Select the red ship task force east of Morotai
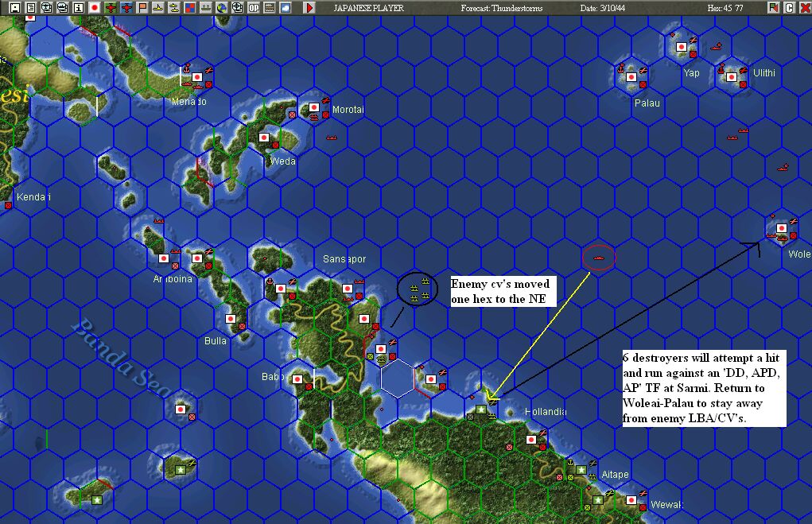 pyautogui.click(x=332, y=138)
